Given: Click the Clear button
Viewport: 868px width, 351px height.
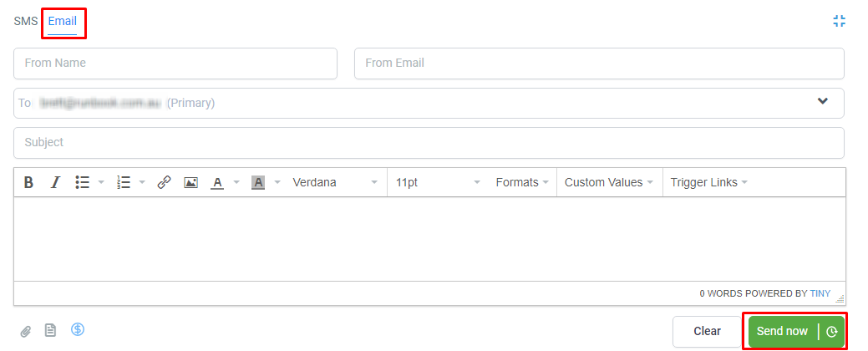Looking at the screenshot, I should point(707,332).
